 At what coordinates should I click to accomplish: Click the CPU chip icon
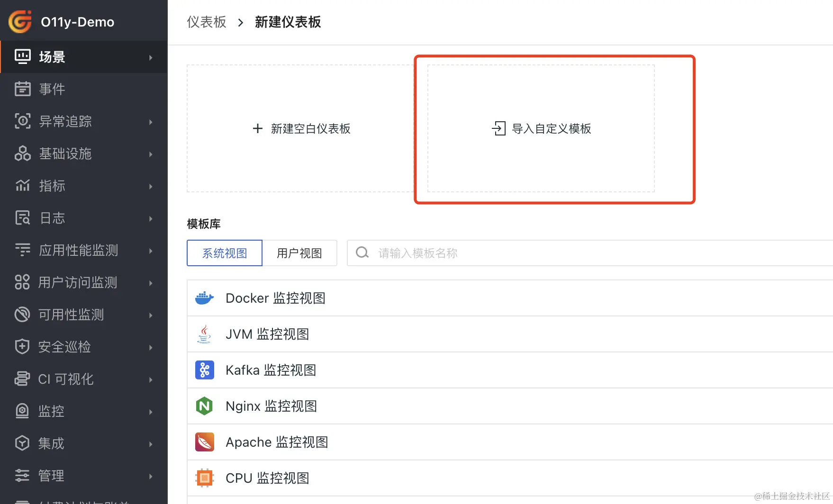(x=205, y=478)
